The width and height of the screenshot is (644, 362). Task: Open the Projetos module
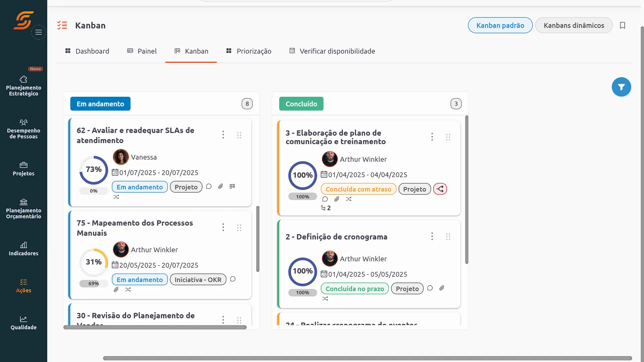(23, 169)
